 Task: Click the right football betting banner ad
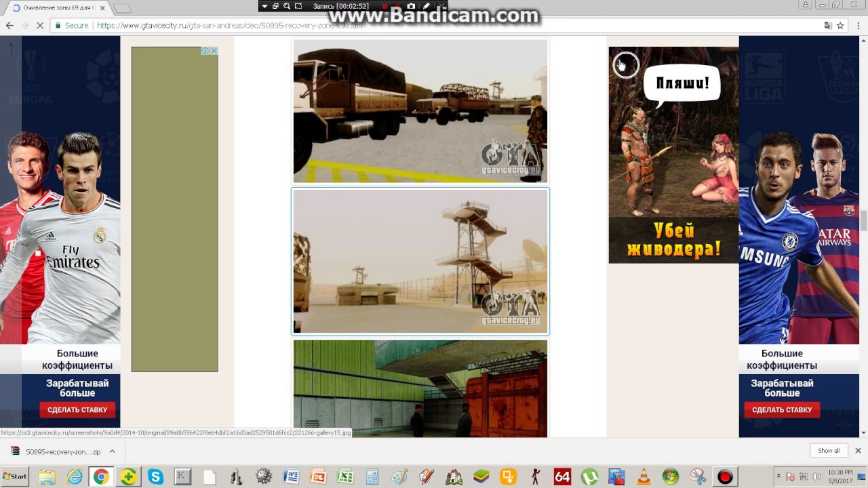pos(799,237)
